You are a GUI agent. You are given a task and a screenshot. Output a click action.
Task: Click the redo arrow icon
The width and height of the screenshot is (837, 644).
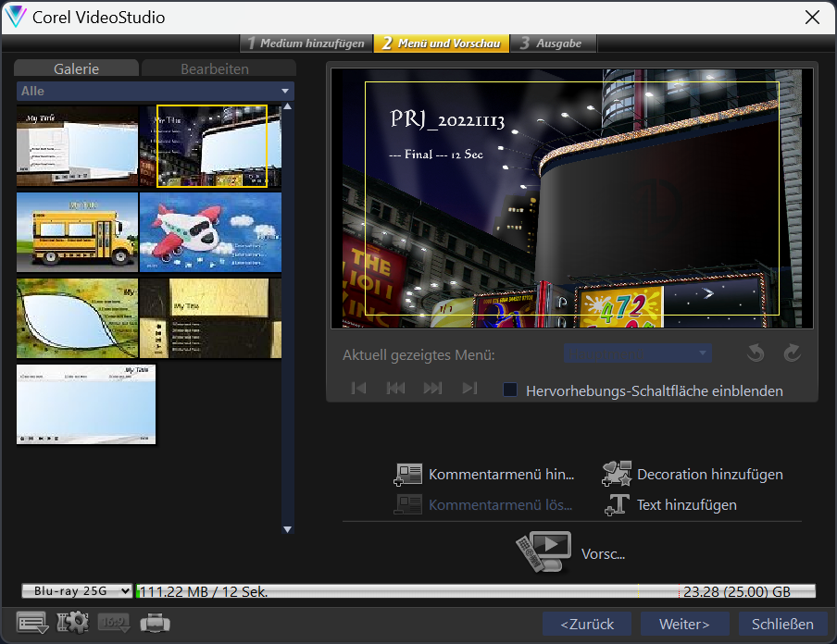(x=793, y=353)
